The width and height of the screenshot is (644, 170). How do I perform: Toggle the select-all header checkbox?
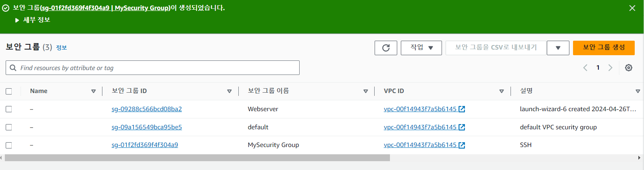point(9,91)
